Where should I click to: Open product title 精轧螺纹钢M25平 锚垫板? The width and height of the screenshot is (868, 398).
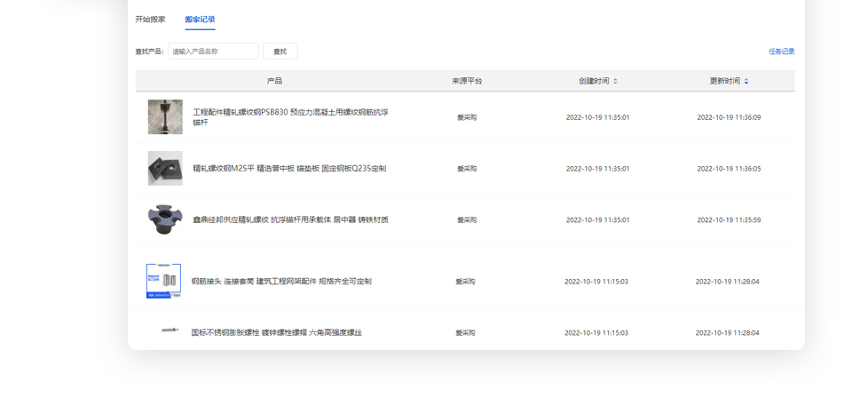(x=289, y=168)
